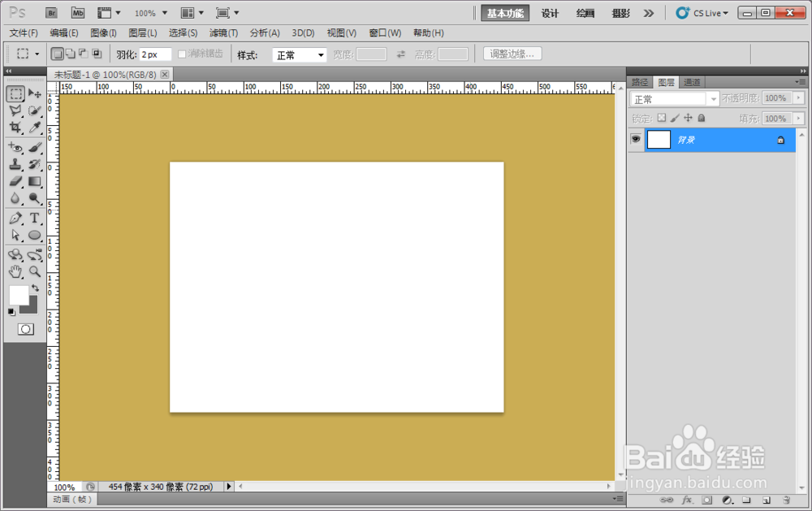The height and width of the screenshot is (511, 812).
Task: Select the Eraser tool
Action: (x=15, y=181)
